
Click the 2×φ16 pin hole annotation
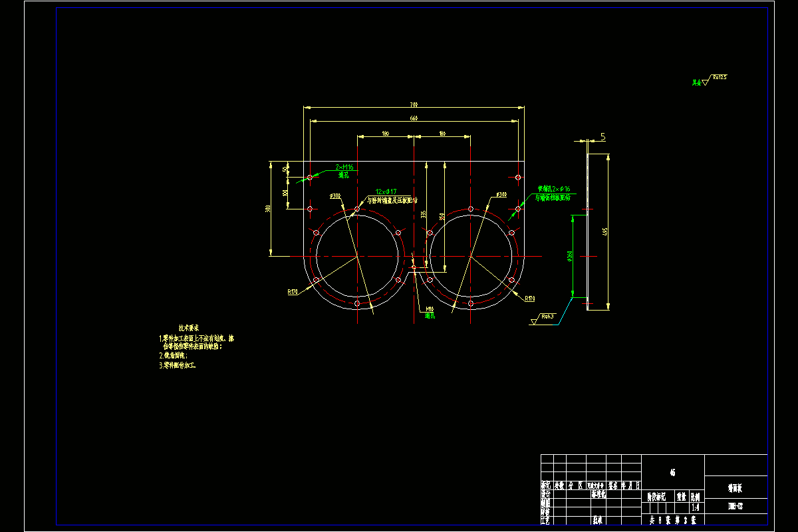coord(554,189)
